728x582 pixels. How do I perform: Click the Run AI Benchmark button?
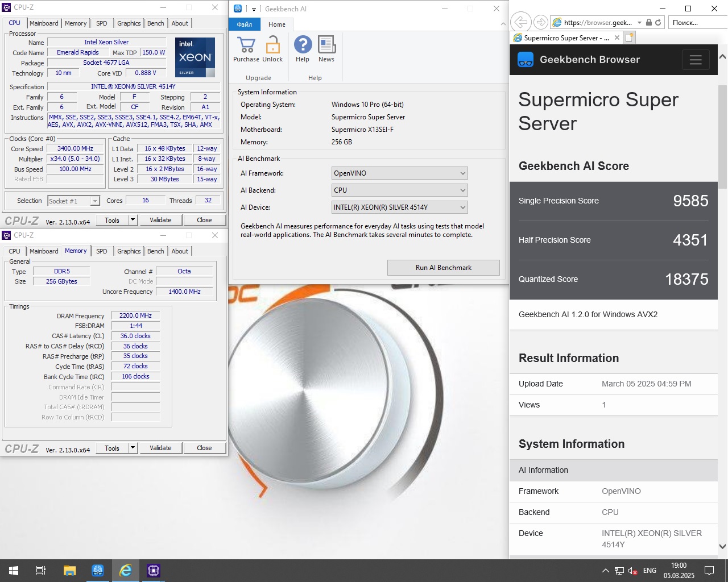444,268
